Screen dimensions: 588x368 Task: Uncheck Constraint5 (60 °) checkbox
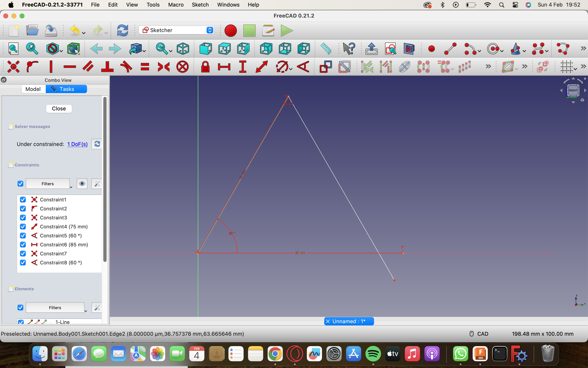click(23, 236)
